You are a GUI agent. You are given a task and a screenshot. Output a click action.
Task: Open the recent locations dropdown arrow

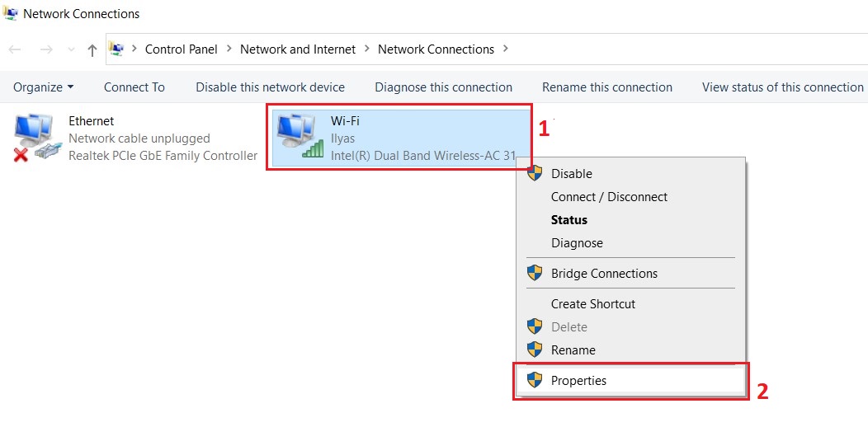[69, 49]
